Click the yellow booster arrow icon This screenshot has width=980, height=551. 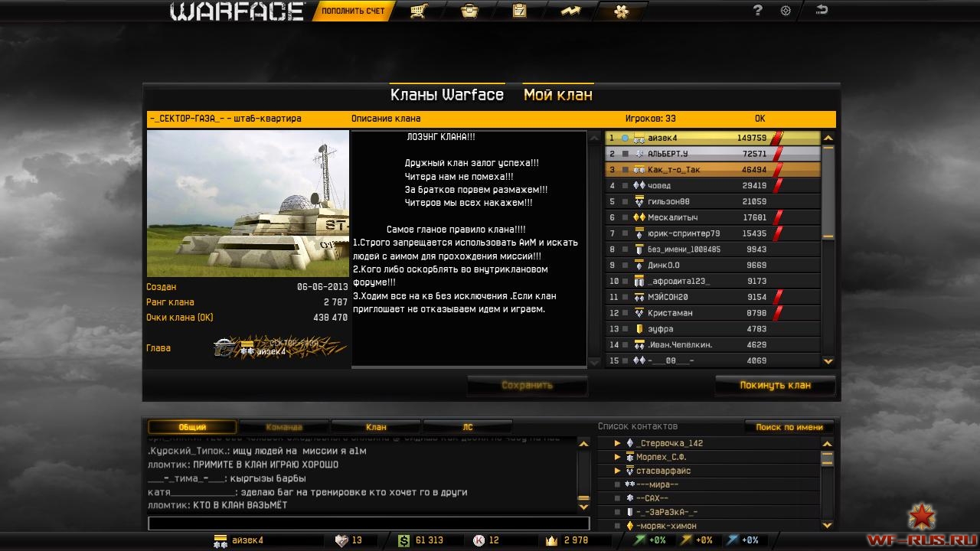click(x=686, y=540)
